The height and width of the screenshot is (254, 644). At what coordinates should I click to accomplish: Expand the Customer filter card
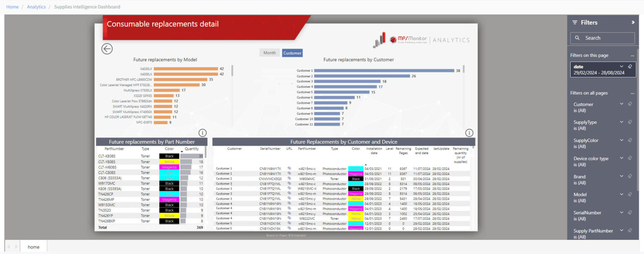point(621,104)
